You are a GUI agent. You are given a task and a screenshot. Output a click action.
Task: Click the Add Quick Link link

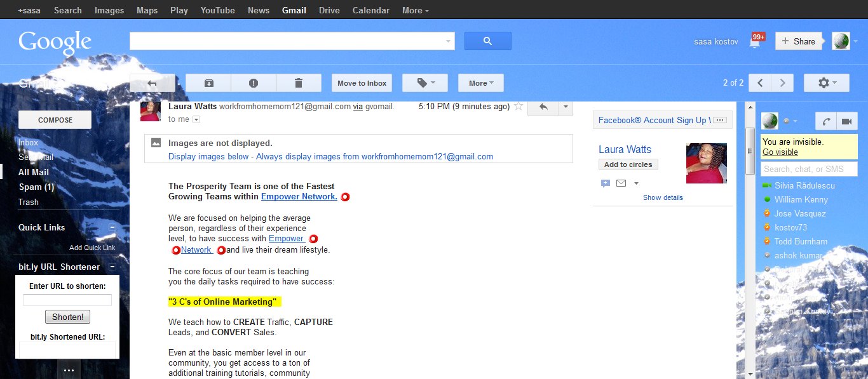coord(92,248)
